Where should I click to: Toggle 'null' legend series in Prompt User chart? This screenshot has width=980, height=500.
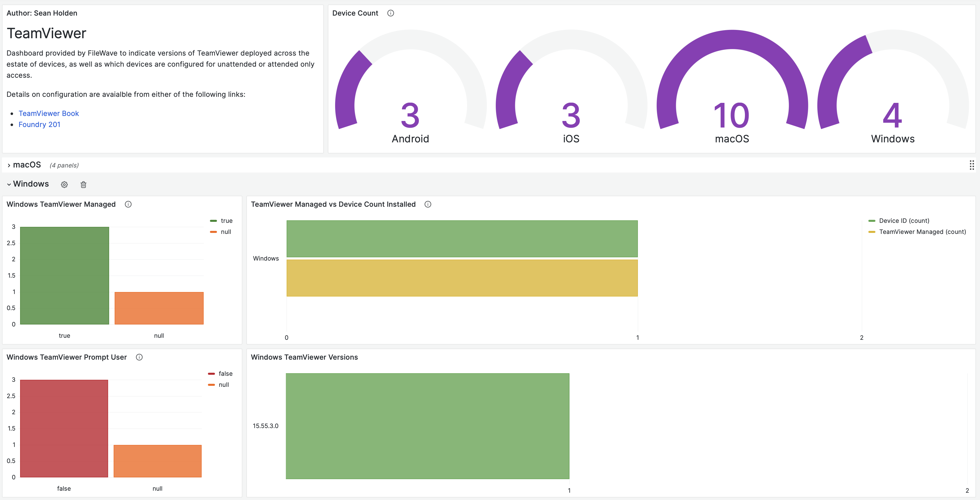click(x=224, y=385)
